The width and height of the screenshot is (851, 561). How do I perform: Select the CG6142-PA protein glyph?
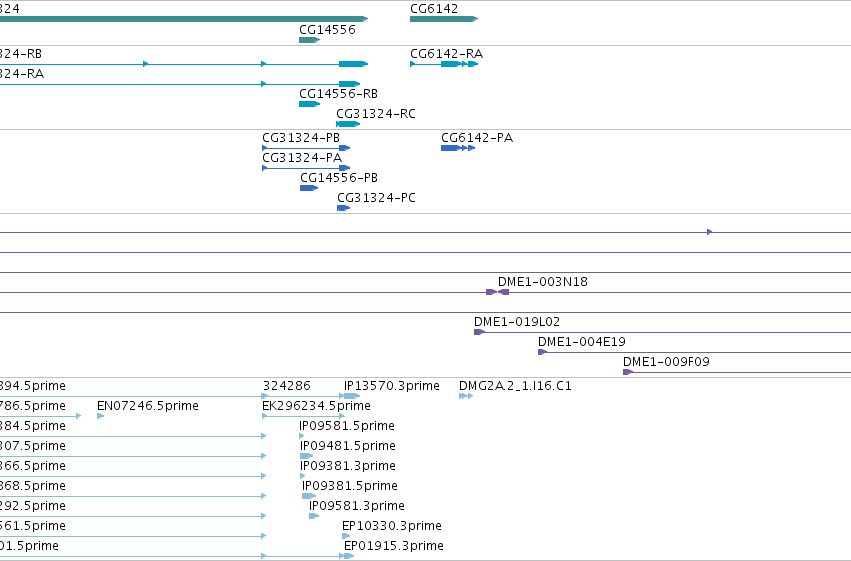458,148
